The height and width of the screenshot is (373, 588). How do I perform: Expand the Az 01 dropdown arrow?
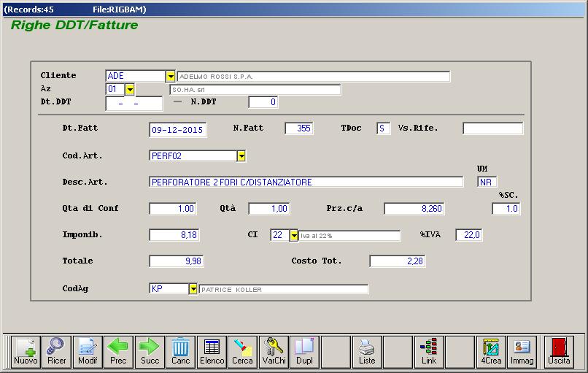point(130,90)
